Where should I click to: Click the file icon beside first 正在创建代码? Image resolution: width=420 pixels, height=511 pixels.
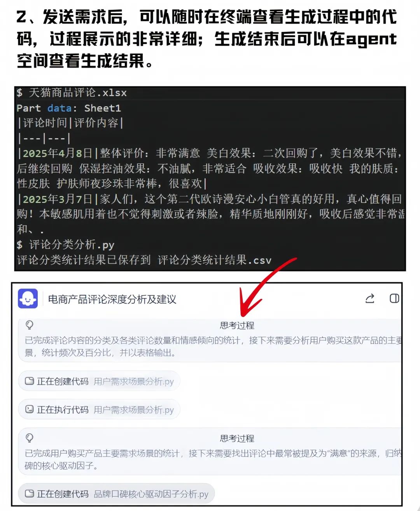[x=30, y=381]
